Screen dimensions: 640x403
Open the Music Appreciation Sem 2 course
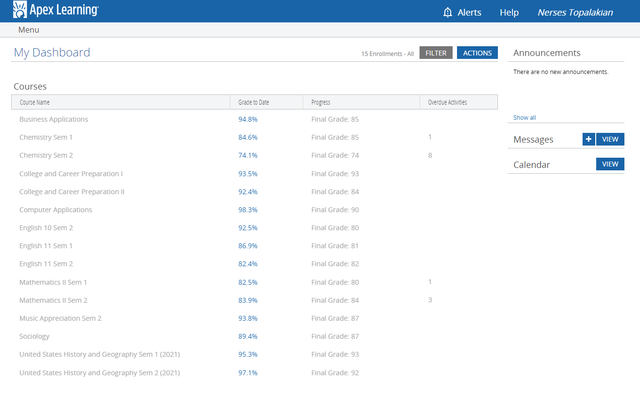(x=60, y=318)
